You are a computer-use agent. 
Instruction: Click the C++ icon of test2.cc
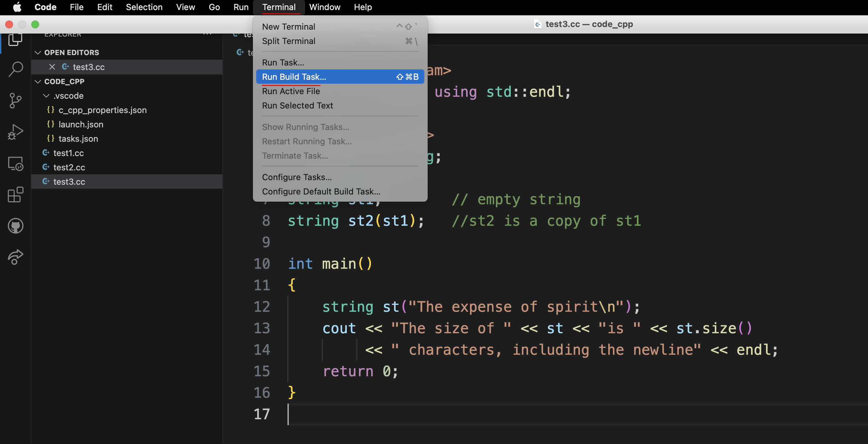coord(46,167)
